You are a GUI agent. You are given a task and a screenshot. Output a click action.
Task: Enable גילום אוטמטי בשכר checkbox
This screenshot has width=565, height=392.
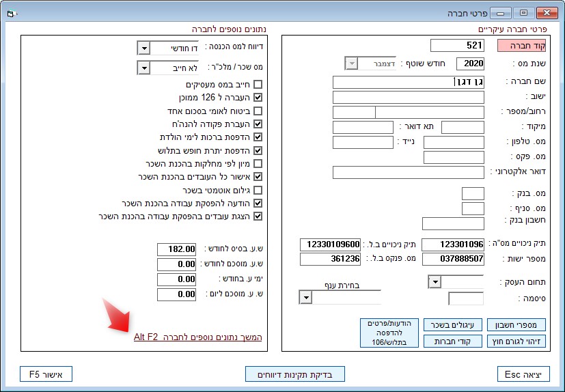258,190
